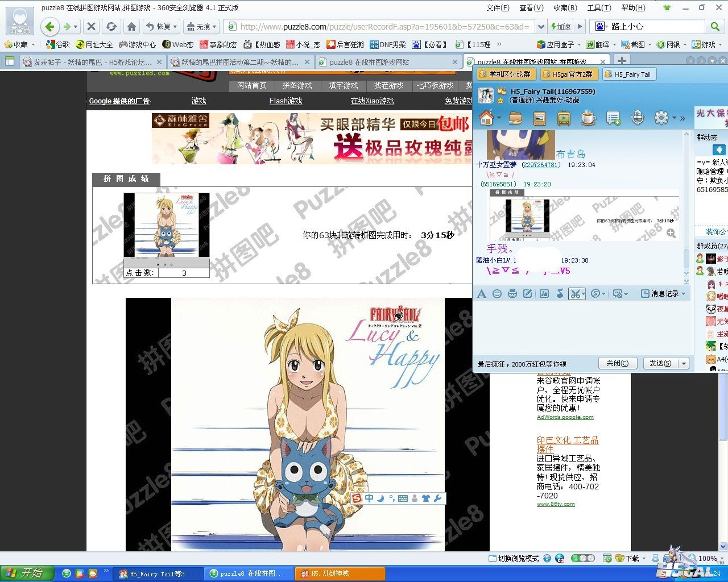Screen dimensions: 728x582
Task: Click the screenshot scissors tool in chat
Action: (575, 294)
